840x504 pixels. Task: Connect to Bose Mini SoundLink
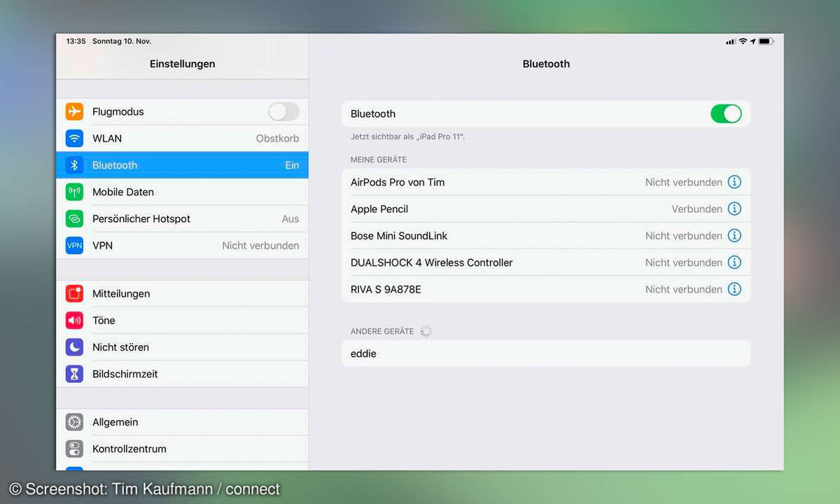(x=546, y=236)
